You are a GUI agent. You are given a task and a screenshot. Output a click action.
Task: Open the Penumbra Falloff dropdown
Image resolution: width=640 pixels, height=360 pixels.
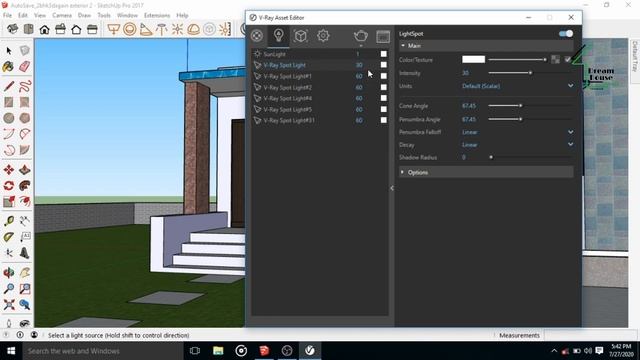pos(517,132)
